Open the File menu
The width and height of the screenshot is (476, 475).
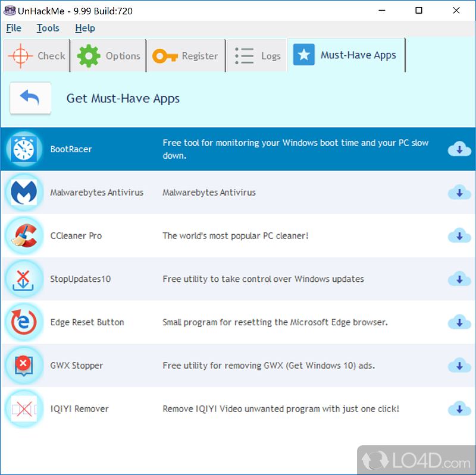[14, 28]
